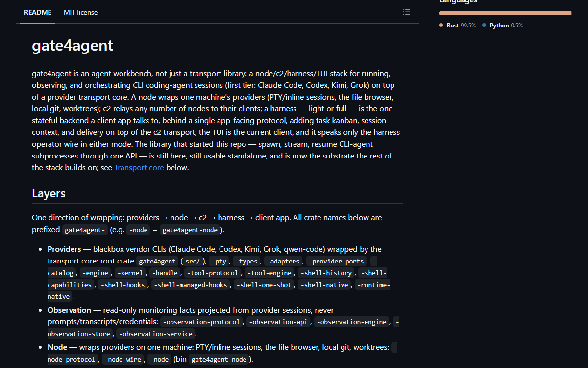Click the gate4agent main heading
Image resolution: width=588 pixels, height=368 pixels.
tap(73, 45)
